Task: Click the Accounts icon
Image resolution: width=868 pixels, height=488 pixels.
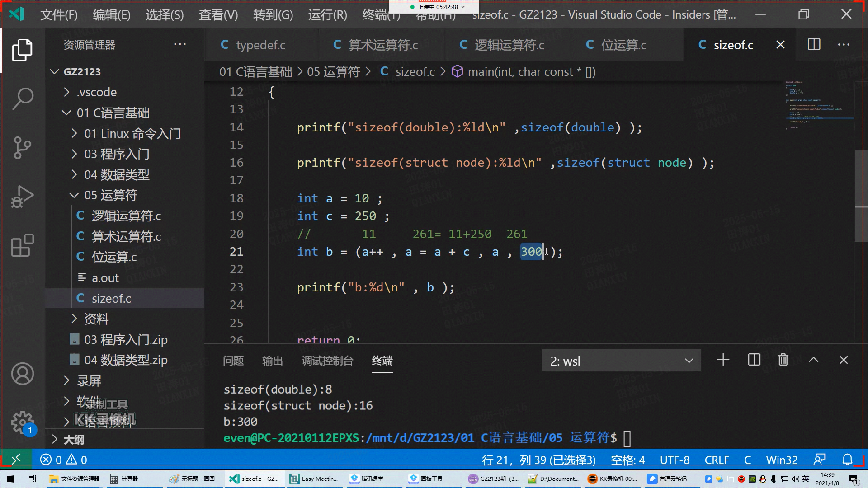Action: pyautogui.click(x=22, y=374)
